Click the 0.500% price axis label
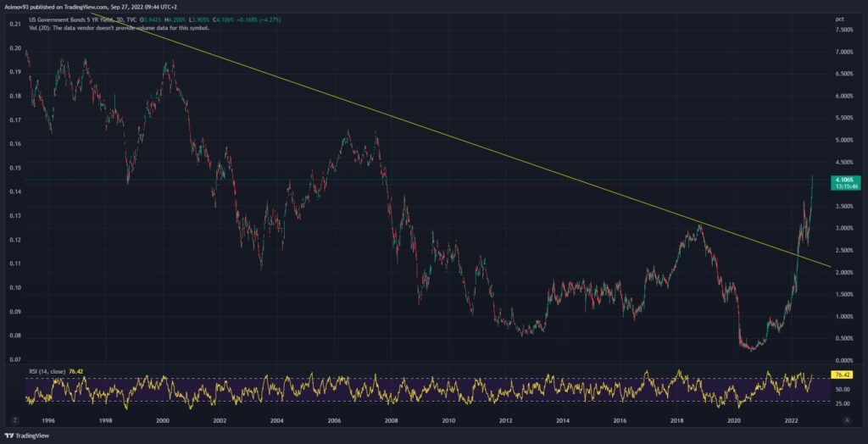The width and height of the screenshot is (868, 444). pyautogui.click(x=844, y=338)
